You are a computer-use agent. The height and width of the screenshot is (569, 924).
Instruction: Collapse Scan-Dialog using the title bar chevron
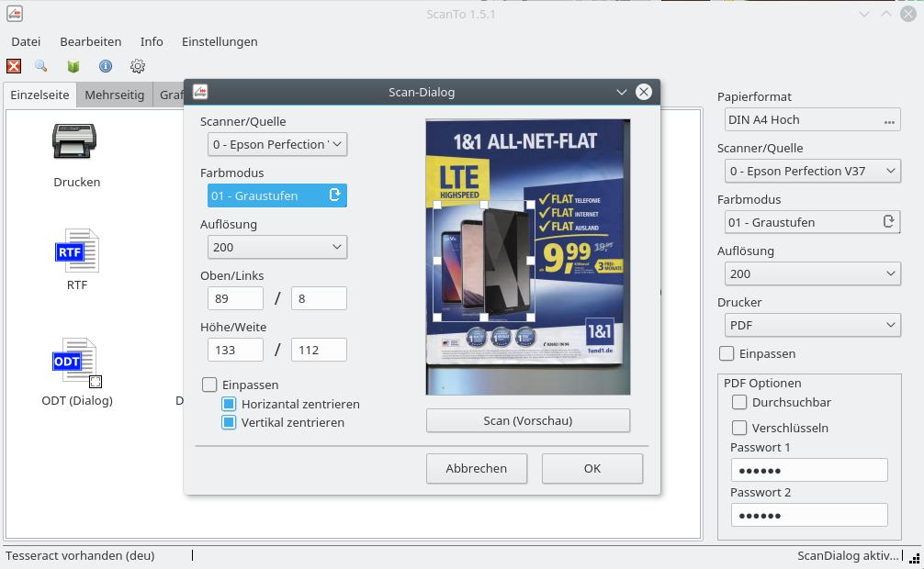click(621, 92)
